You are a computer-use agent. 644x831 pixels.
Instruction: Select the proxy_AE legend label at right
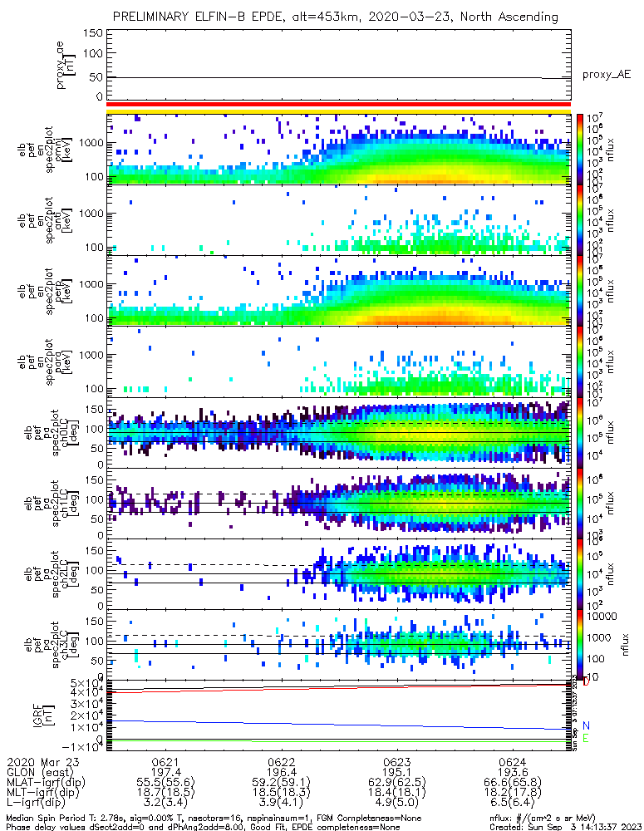pos(605,75)
